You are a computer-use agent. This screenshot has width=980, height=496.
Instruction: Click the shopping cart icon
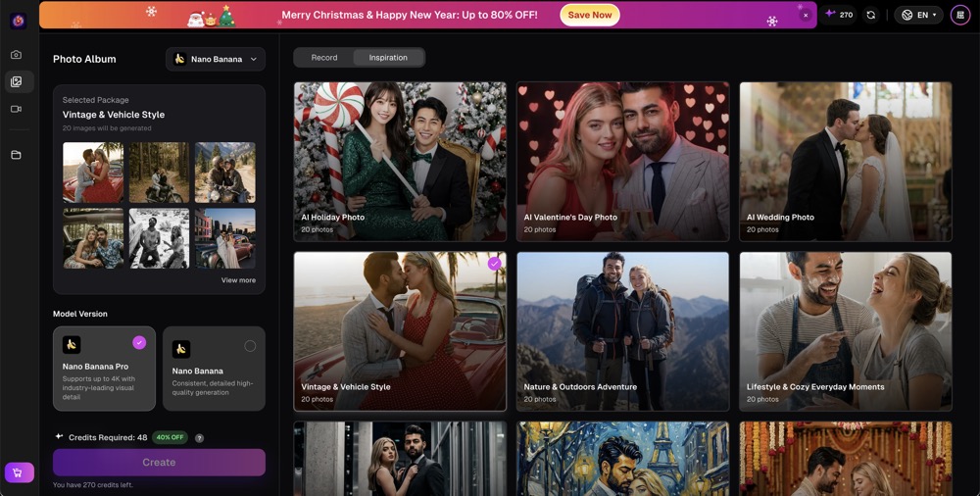coord(19,472)
